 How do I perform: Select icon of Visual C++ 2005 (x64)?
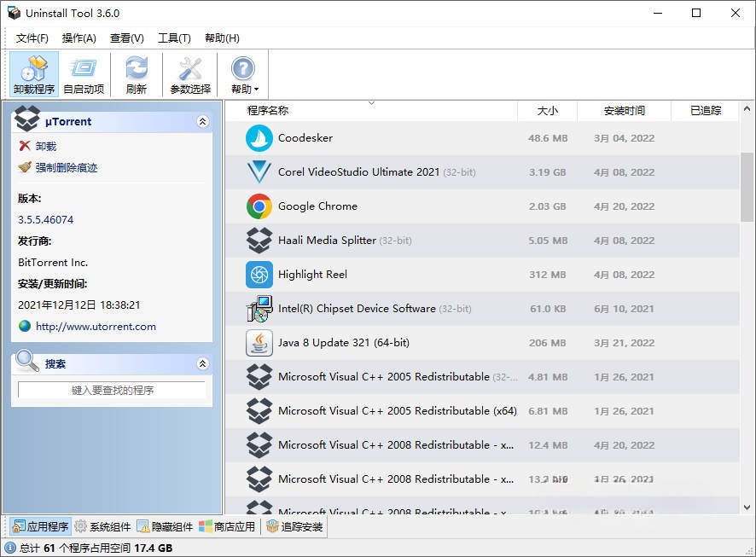[x=259, y=411]
